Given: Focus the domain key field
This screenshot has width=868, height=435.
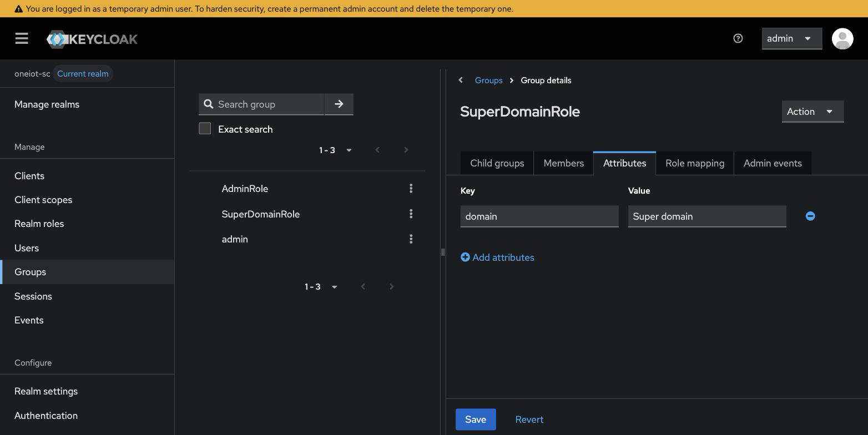Looking at the screenshot, I should click(539, 216).
